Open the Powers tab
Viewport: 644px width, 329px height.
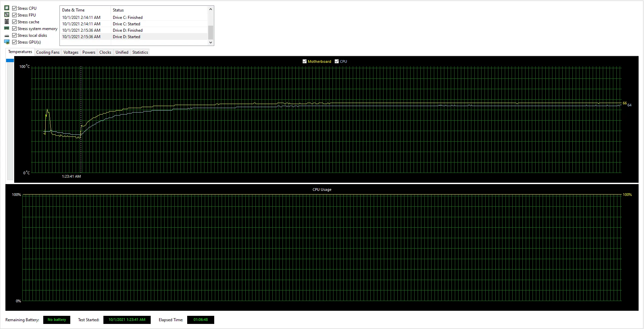click(89, 52)
